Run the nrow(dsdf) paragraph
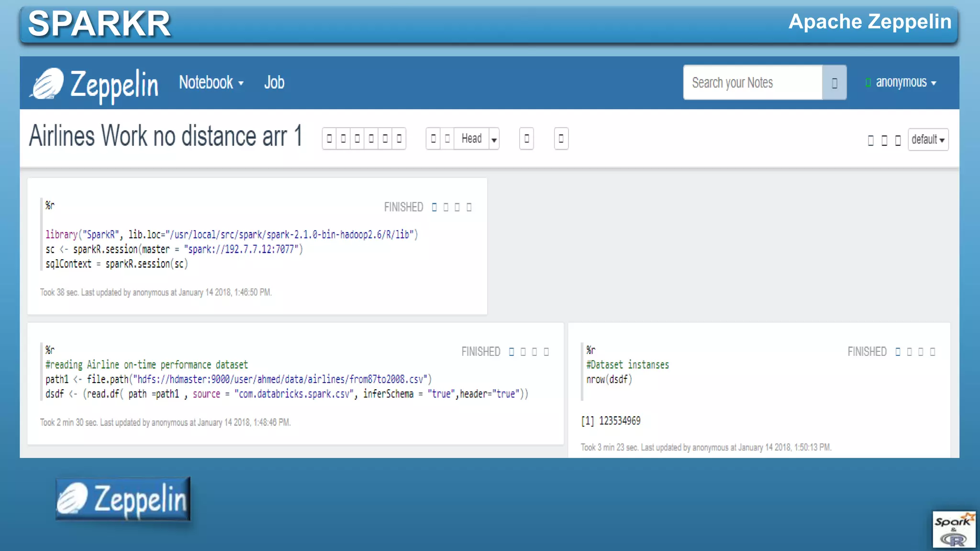The width and height of the screenshot is (980, 551). click(x=898, y=352)
